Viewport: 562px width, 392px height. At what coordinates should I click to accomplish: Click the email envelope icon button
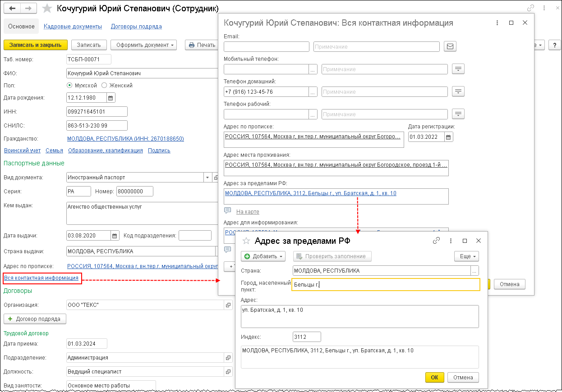click(450, 46)
